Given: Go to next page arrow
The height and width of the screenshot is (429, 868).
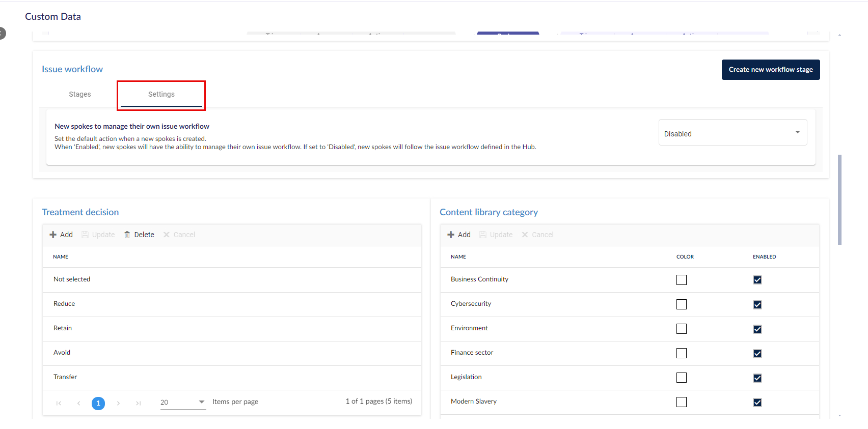Looking at the screenshot, I should coord(118,403).
